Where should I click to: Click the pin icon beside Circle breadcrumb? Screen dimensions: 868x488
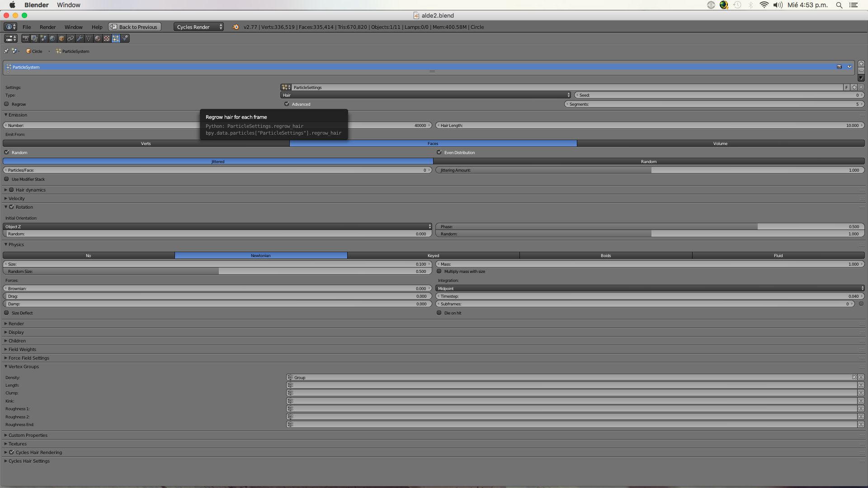click(x=6, y=51)
